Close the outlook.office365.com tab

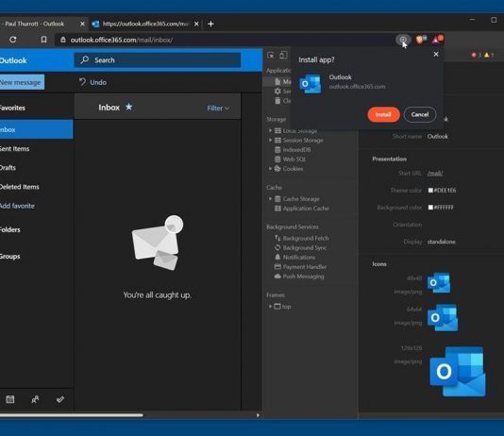[196, 24]
